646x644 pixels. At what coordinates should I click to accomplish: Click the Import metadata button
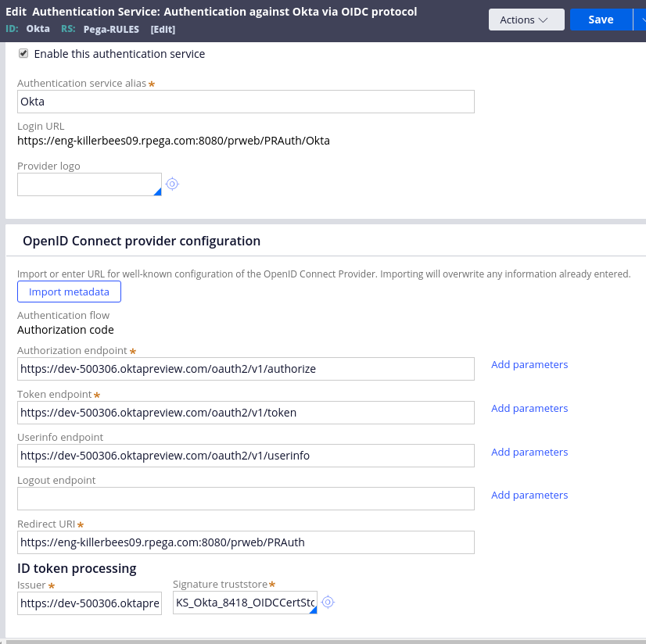coord(69,292)
